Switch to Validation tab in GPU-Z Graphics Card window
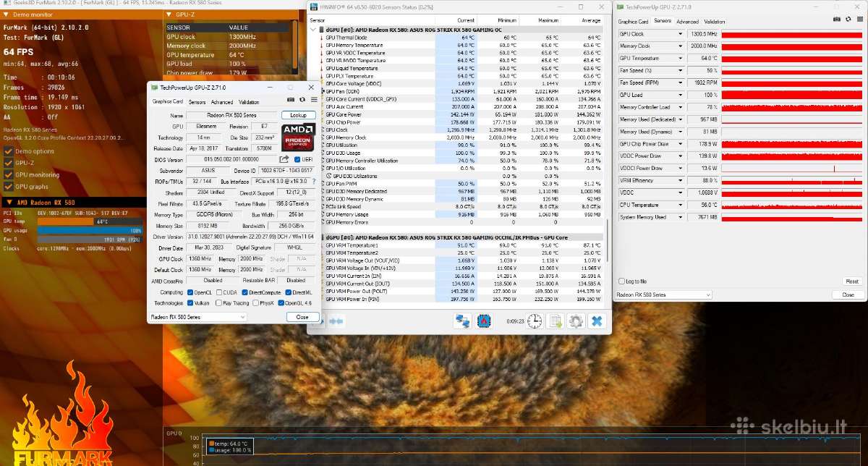Screen dimensions: 868x466 (249, 102)
